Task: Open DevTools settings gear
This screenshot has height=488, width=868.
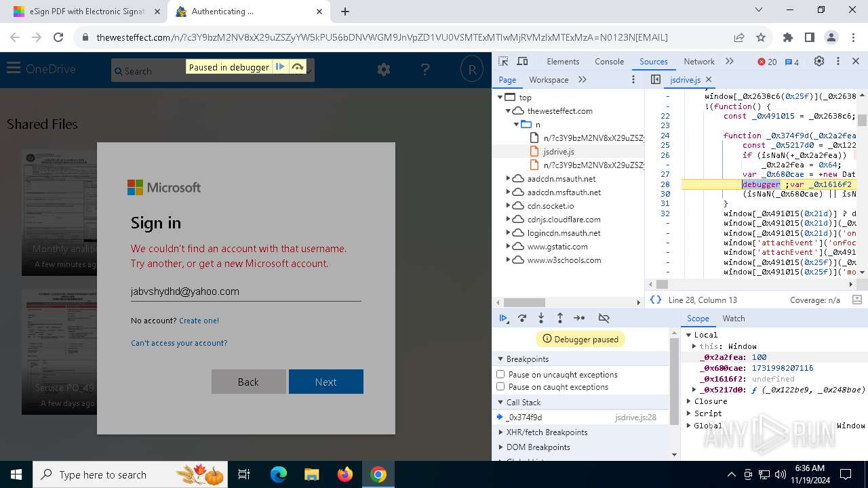Action: [819, 61]
